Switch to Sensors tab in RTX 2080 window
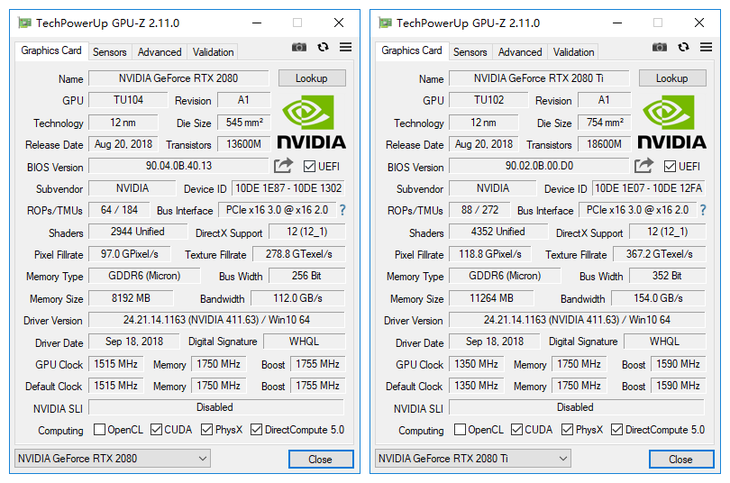This screenshot has width=730, height=483. (109, 52)
